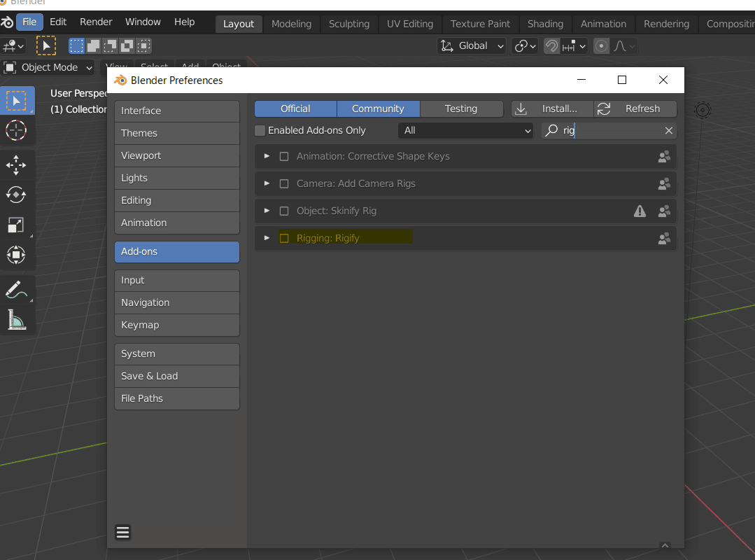Image resolution: width=755 pixels, height=560 pixels.
Task: Click the Skinify Rig warning icon
Action: coord(640,211)
